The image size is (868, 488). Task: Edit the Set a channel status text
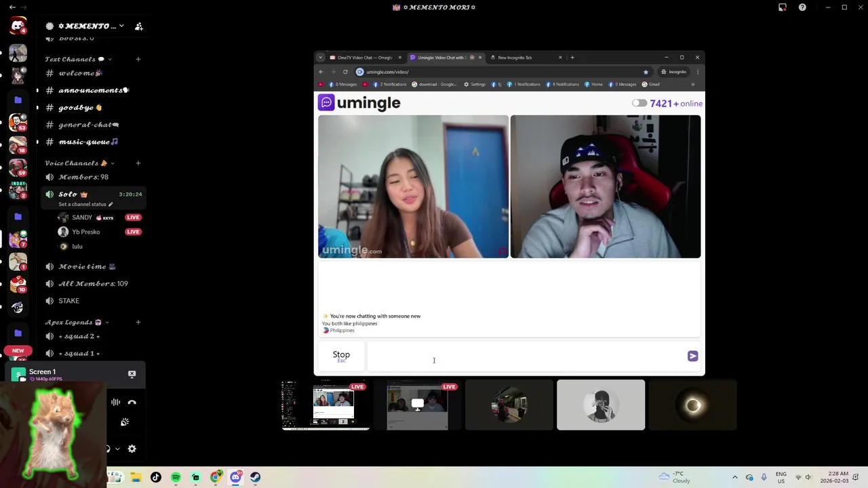point(85,204)
